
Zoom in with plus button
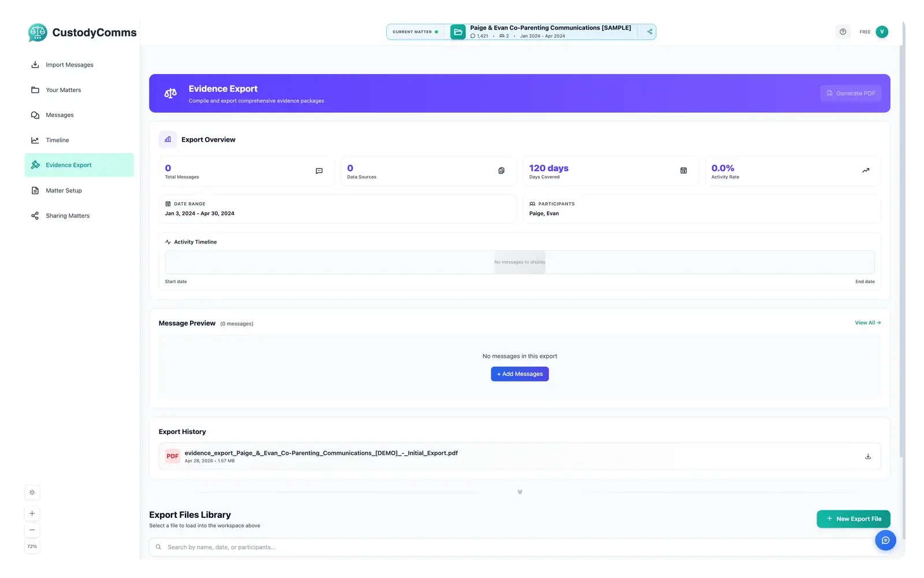tap(32, 514)
